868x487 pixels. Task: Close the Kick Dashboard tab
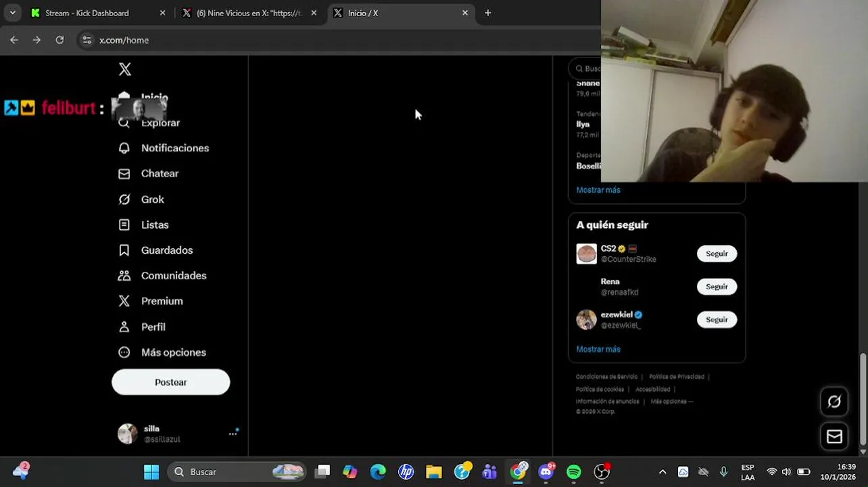coord(162,13)
